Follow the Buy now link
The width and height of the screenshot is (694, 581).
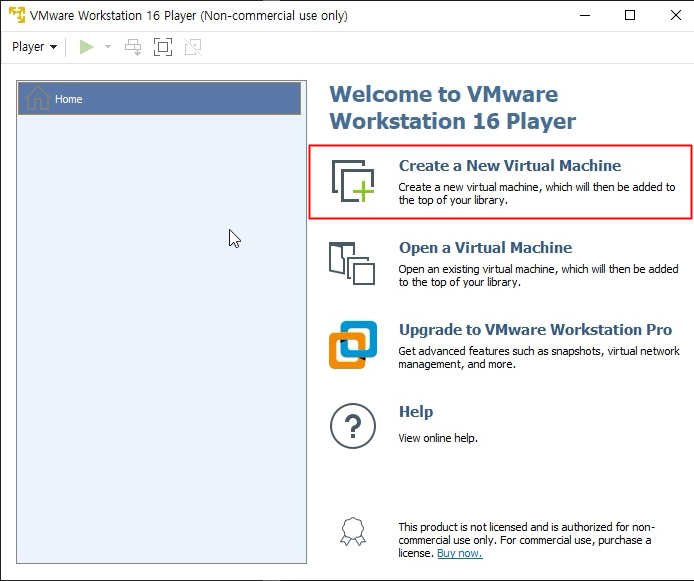click(459, 553)
